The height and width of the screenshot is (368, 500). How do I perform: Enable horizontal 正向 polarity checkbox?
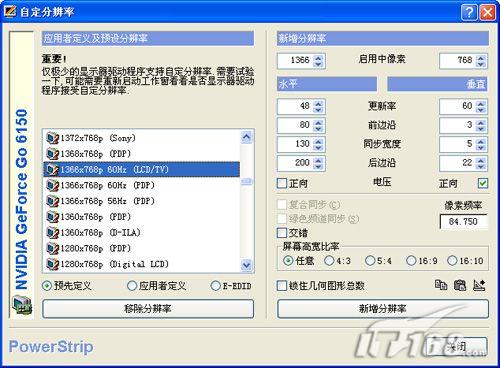coord(282,183)
